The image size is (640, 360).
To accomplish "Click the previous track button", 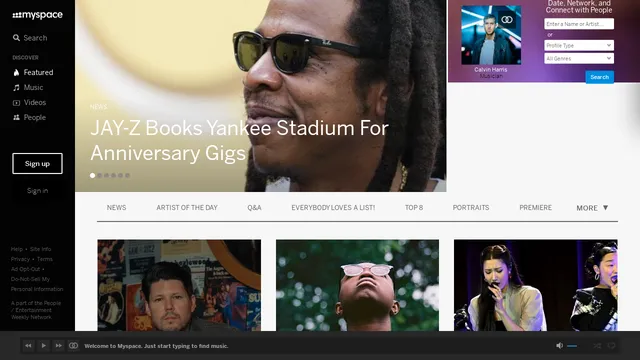I will click(28, 346).
